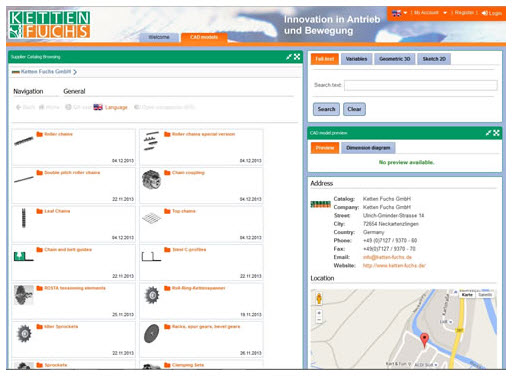512x376 pixels.
Task: Click the Clear button
Action: pyautogui.click(x=354, y=109)
